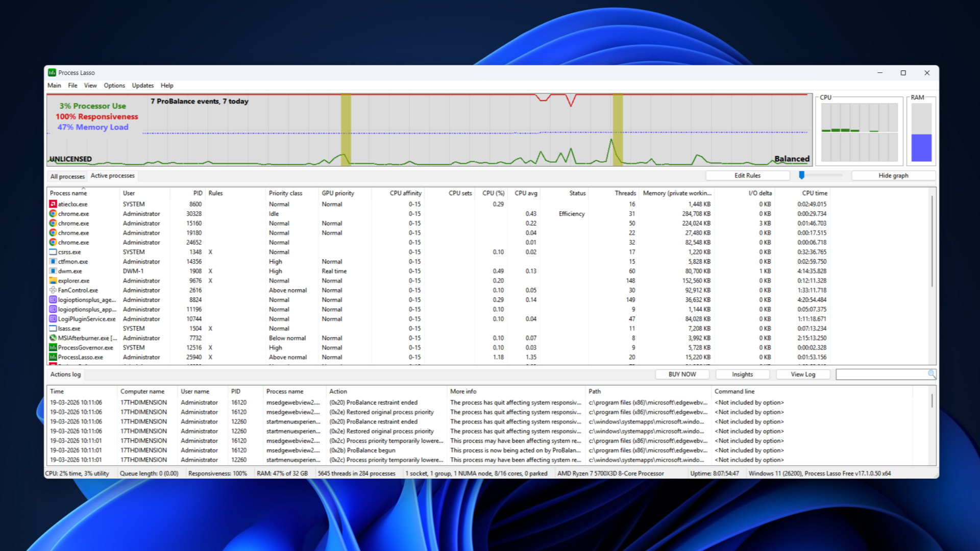Sort by the Process name column header

coord(83,193)
